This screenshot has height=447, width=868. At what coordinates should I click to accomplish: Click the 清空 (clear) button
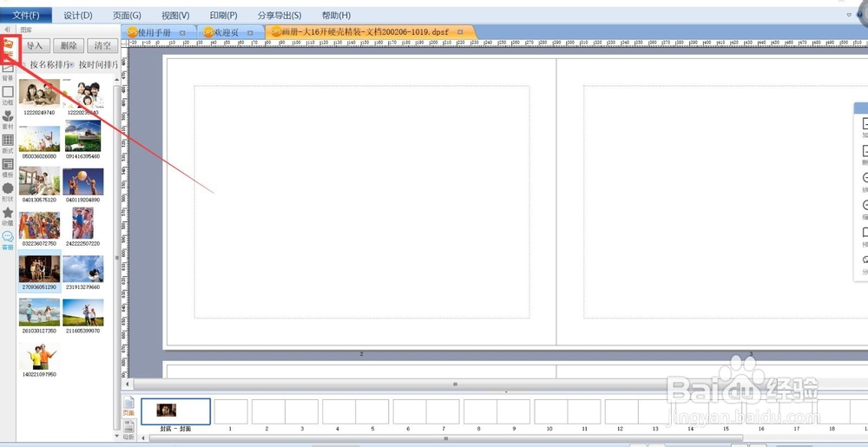coord(102,46)
